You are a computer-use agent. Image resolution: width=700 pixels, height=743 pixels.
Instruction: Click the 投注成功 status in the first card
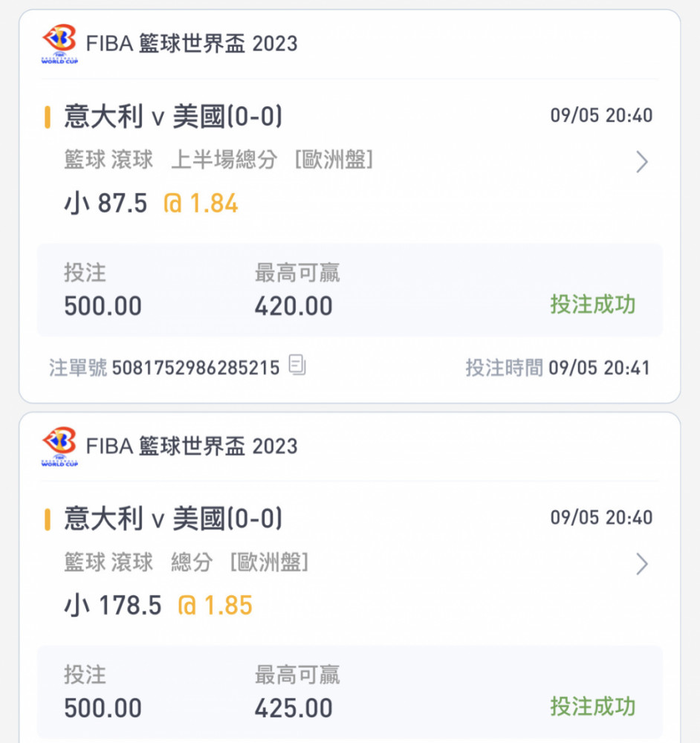coord(592,304)
